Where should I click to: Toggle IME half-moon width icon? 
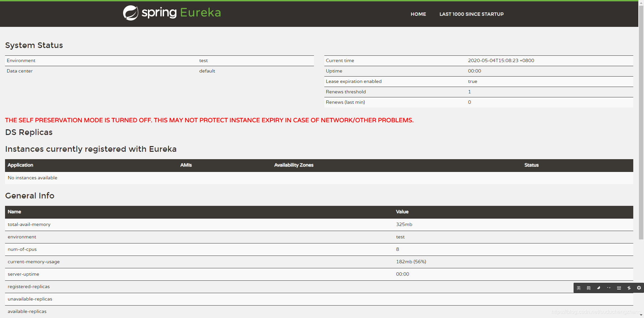599,288
